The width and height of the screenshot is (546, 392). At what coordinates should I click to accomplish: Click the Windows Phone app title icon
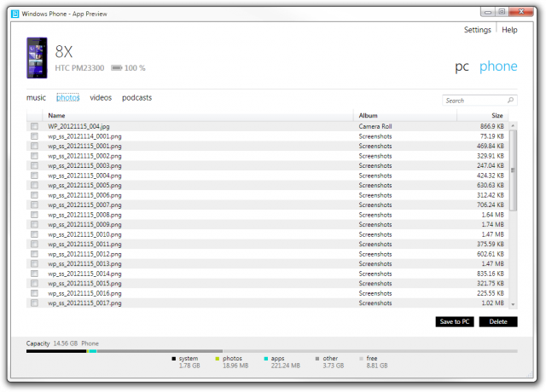(x=15, y=14)
